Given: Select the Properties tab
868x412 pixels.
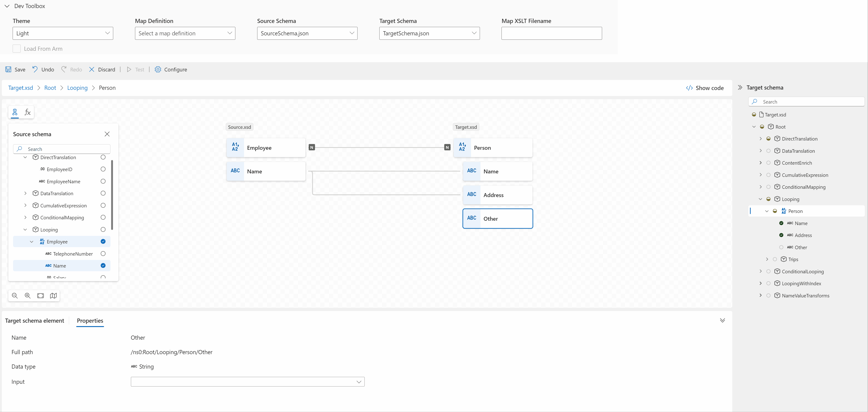Looking at the screenshot, I should (x=90, y=321).
